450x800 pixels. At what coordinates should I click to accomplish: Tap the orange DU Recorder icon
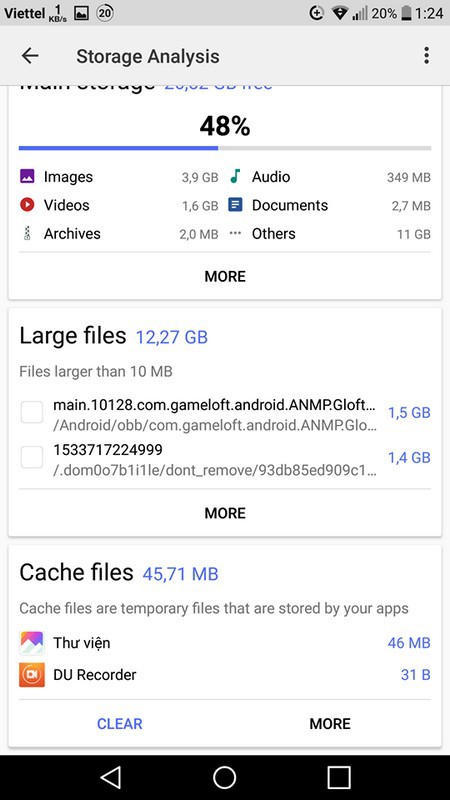click(32, 674)
